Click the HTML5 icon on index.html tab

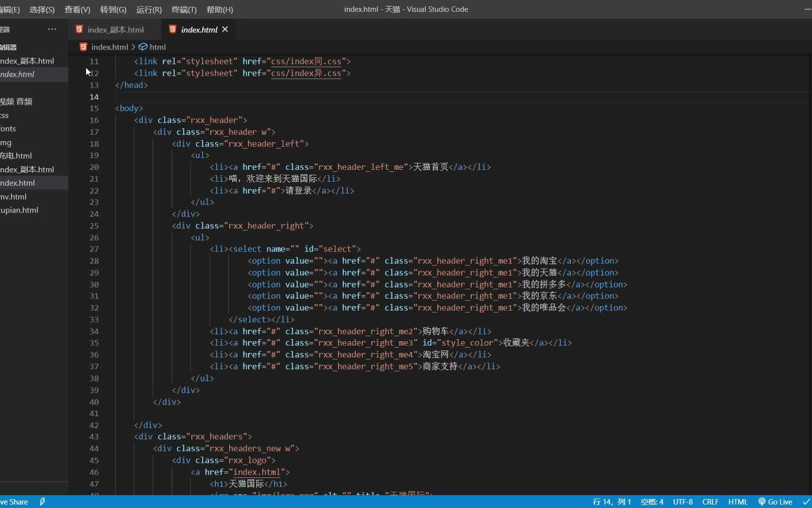pos(173,30)
